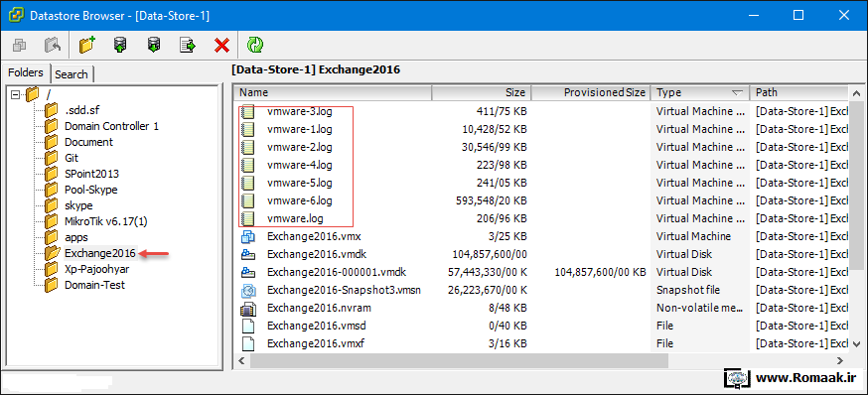Click the file icon of Exchange2016.vmsd
This screenshot has height=395, width=868.
click(x=248, y=326)
